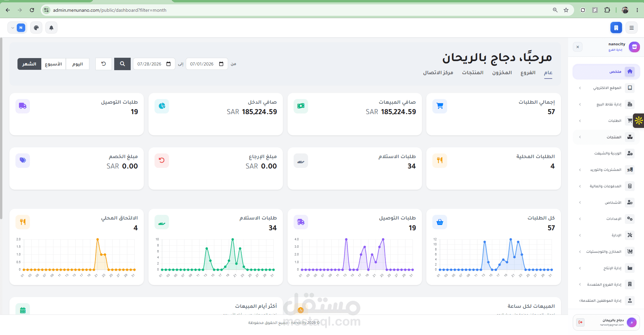Click the المدفوعات والمالية calculator icon
644x335 pixels.
click(x=630, y=186)
